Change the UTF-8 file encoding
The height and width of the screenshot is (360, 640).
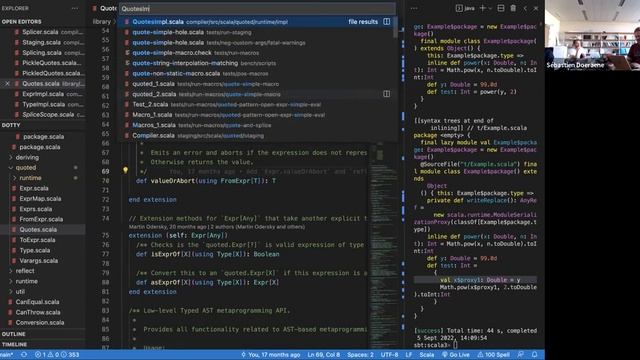pyautogui.click(x=389, y=355)
